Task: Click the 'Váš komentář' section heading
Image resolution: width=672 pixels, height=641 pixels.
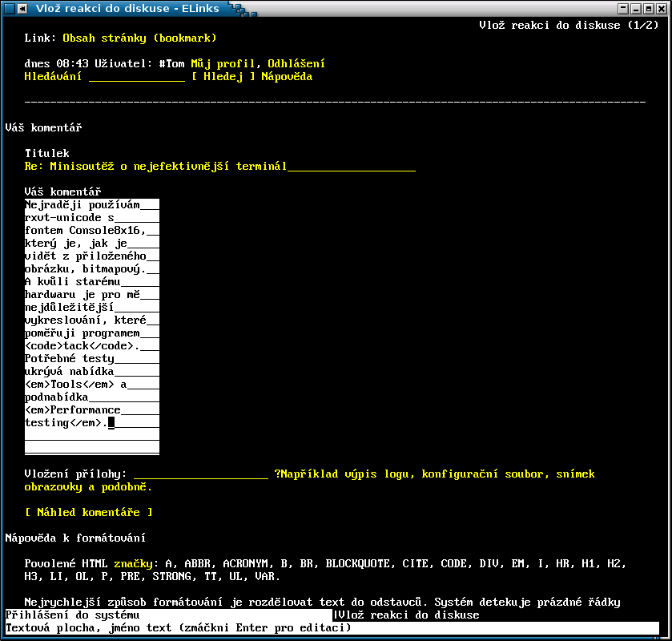Action: [x=43, y=127]
